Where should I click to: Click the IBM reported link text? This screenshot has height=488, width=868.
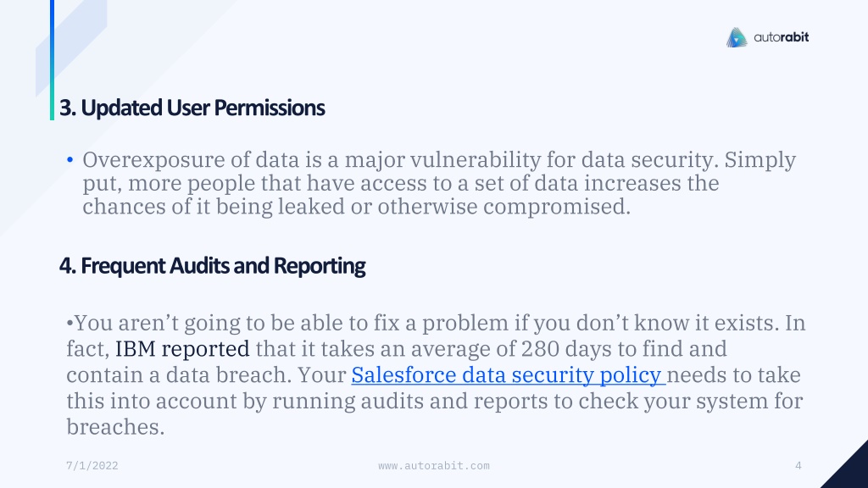coord(182,348)
